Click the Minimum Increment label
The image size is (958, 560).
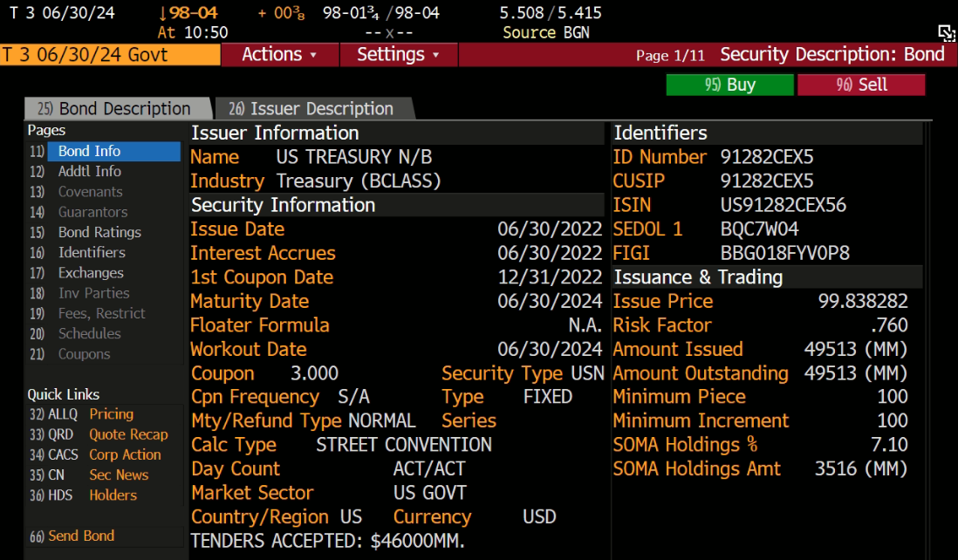coord(701,420)
